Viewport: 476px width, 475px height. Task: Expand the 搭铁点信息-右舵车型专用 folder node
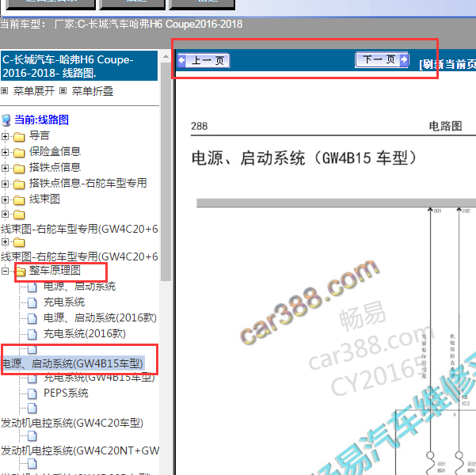coord(5,184)
